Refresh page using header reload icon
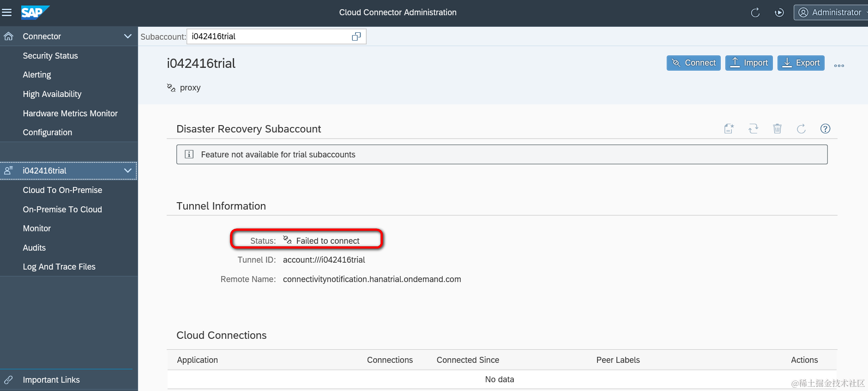This screenshot has width=868, height=391. pos(755,12)
